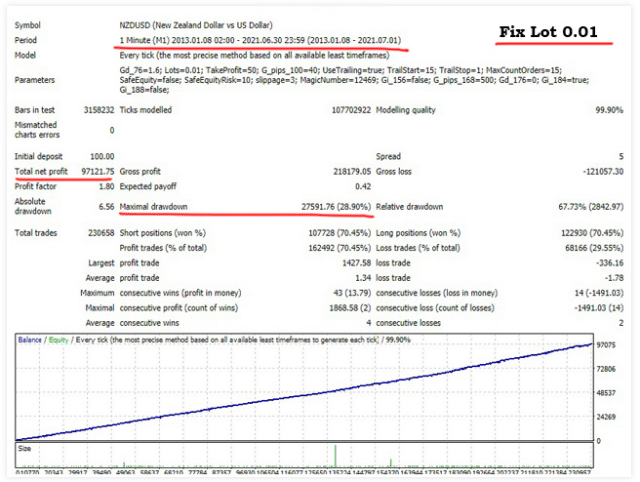This screenshot has width=640, height=482.
Task: Click the 'Average consecutive wins' value 4
Action: tap(369, 323)
